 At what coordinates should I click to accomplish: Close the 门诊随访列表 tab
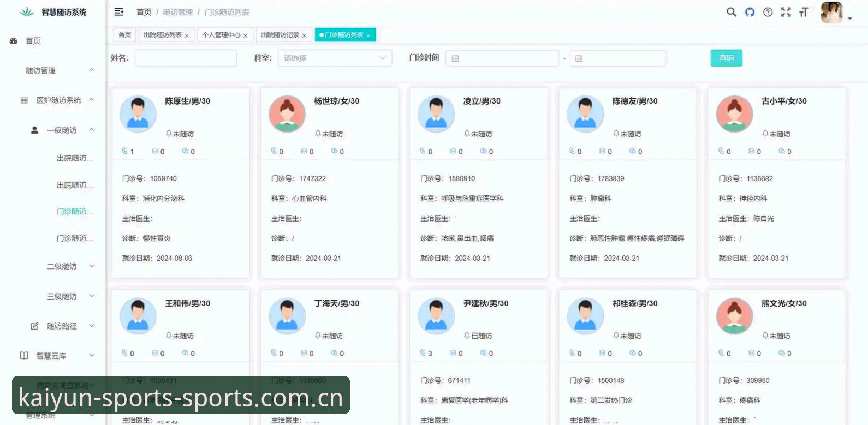(368, 35)
